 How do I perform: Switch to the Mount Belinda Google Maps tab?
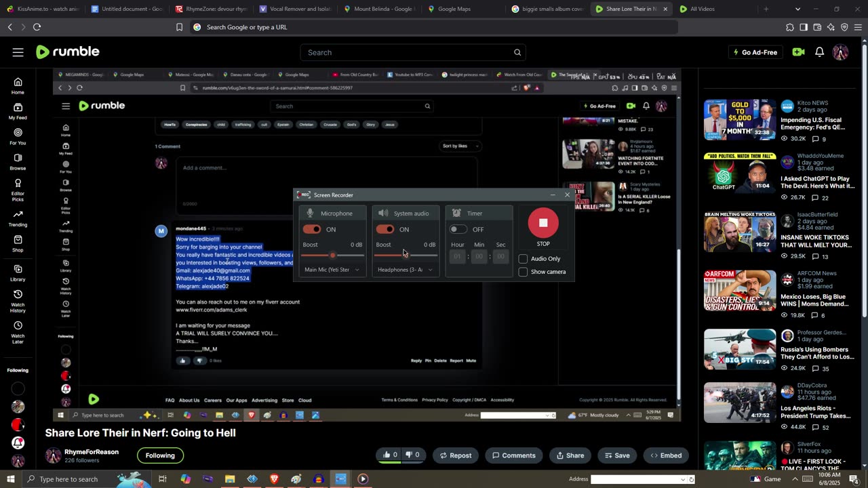(379, 9)
